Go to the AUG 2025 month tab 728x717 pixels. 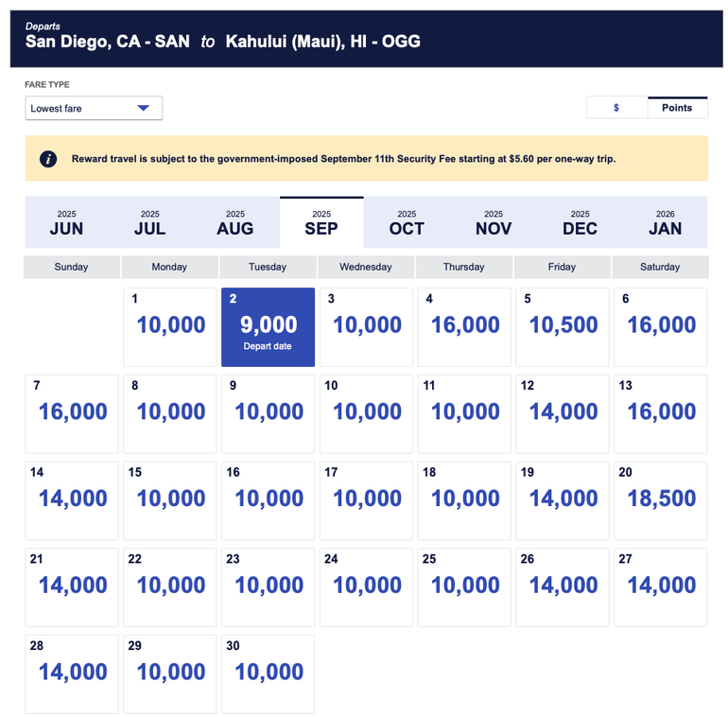coord(235,222)
